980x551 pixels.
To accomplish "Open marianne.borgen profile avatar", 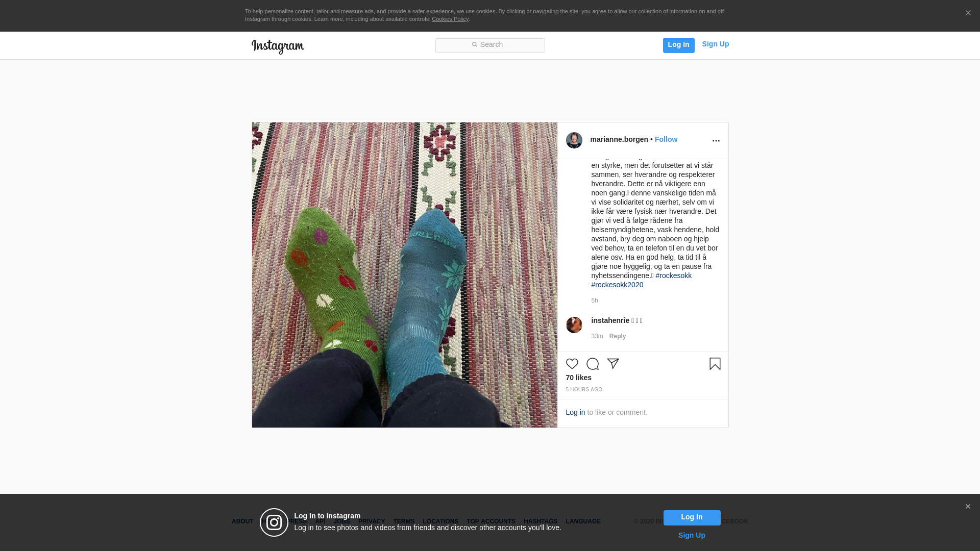I will pyautogui.click(x=574, y=140).
